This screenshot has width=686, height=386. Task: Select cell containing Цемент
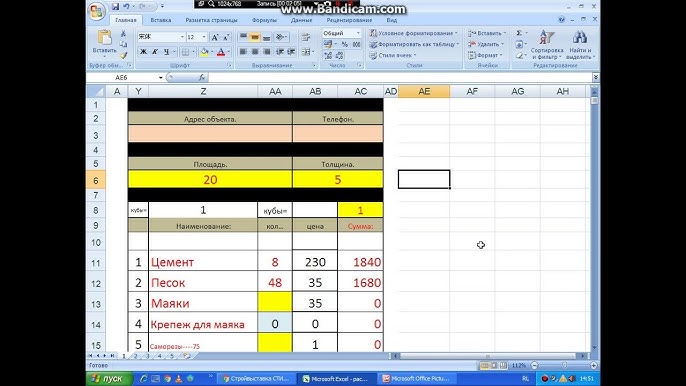[203, 262]
